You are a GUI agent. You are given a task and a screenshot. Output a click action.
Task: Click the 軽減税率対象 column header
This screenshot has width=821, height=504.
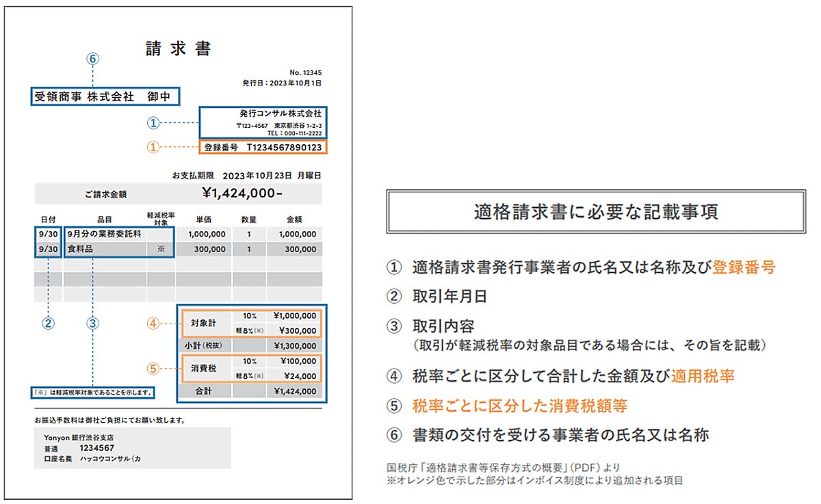point(161,219)
